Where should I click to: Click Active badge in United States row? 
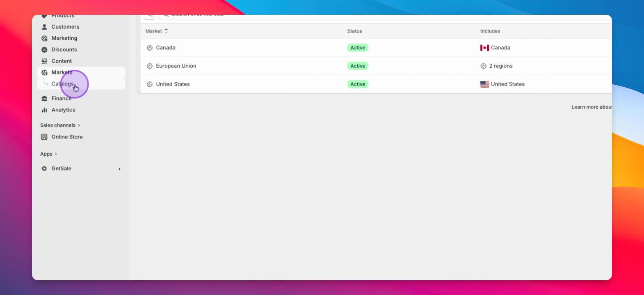pyautogui.click(x=358, y=84)
